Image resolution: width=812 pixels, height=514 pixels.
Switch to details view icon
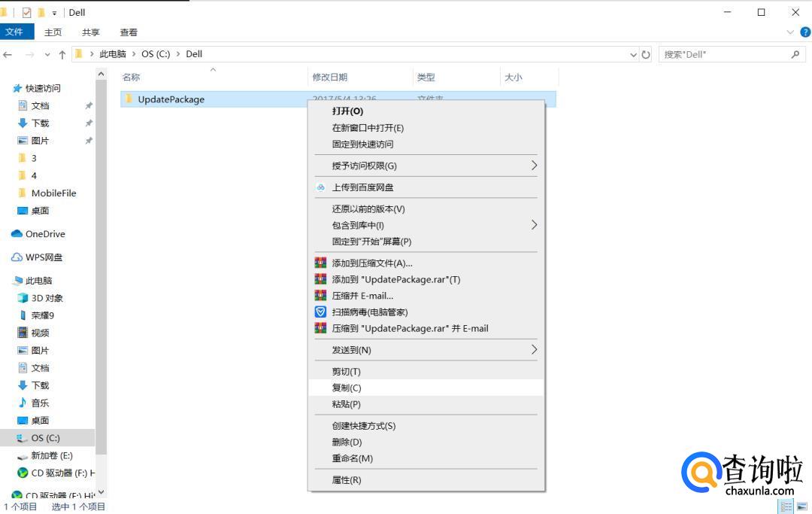786,506
